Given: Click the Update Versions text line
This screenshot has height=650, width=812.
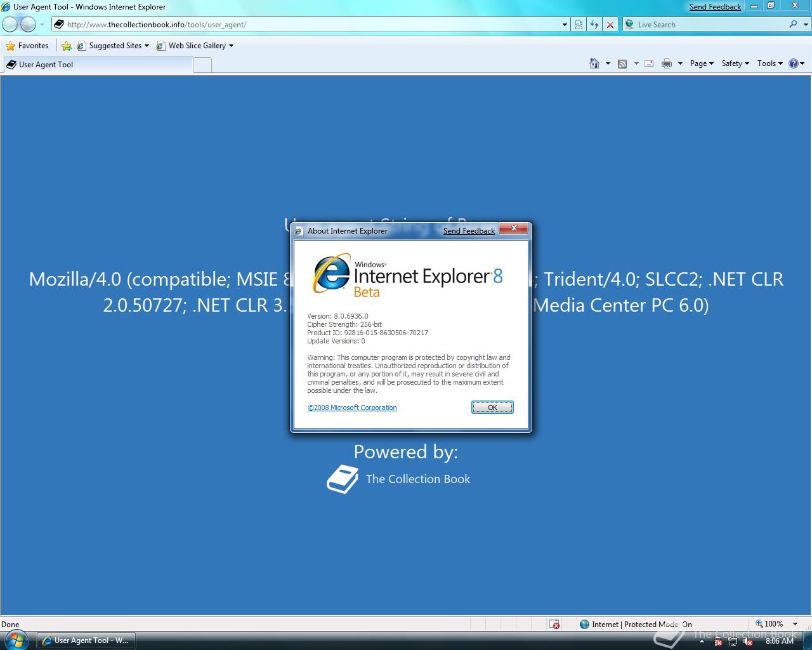Looking at the screenshot, I should click(336, 341).
